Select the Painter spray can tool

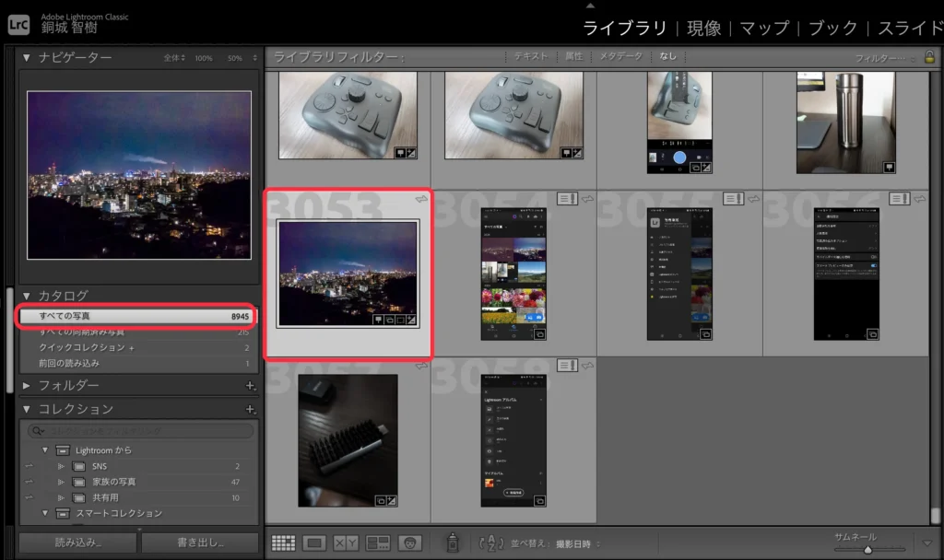[453, 543]
